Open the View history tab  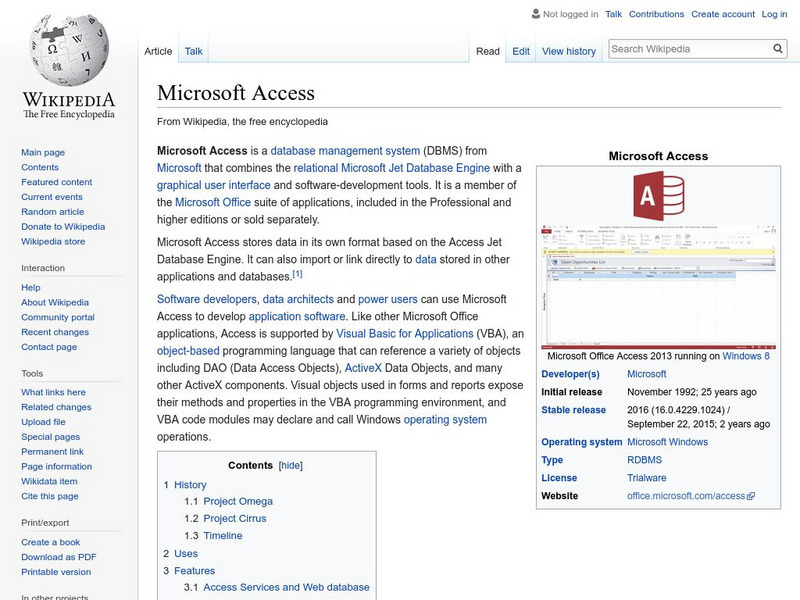click(x=568, y=51)
